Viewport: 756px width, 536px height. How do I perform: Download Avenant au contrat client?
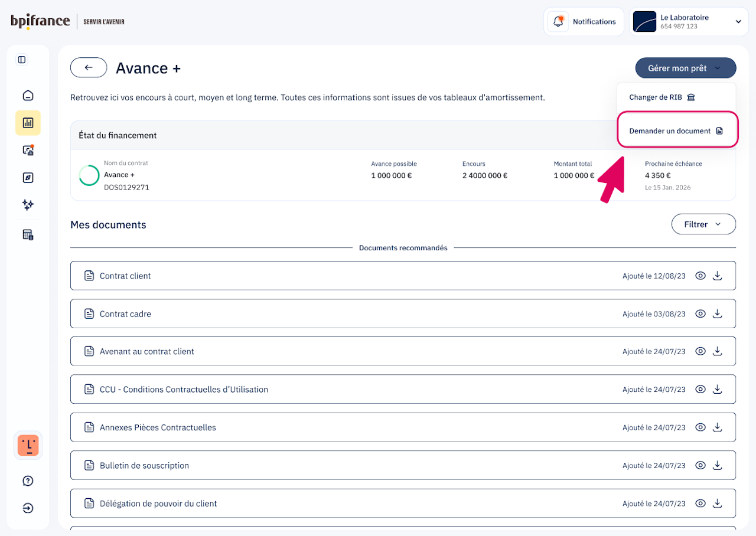click(718, 351)
